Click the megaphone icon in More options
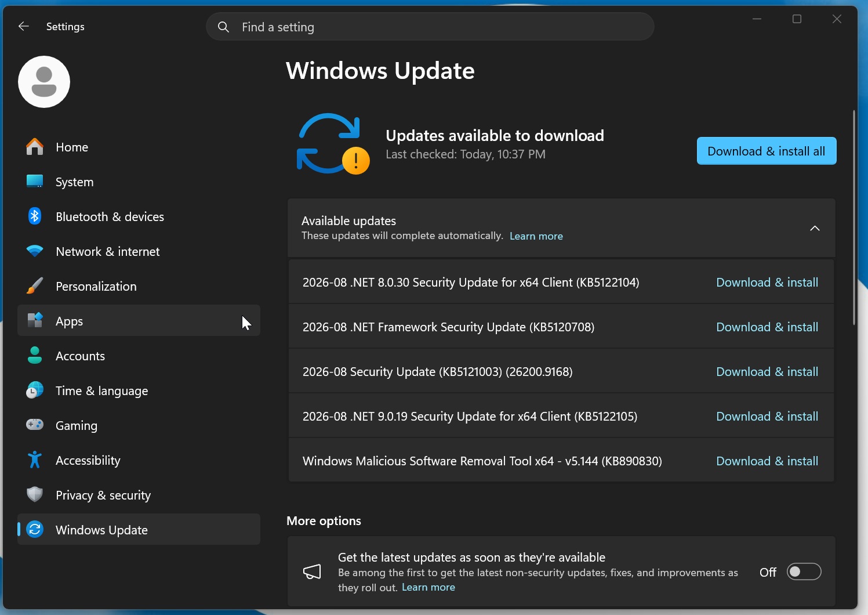This screenshot has height=615, width=868. (312, 572)
